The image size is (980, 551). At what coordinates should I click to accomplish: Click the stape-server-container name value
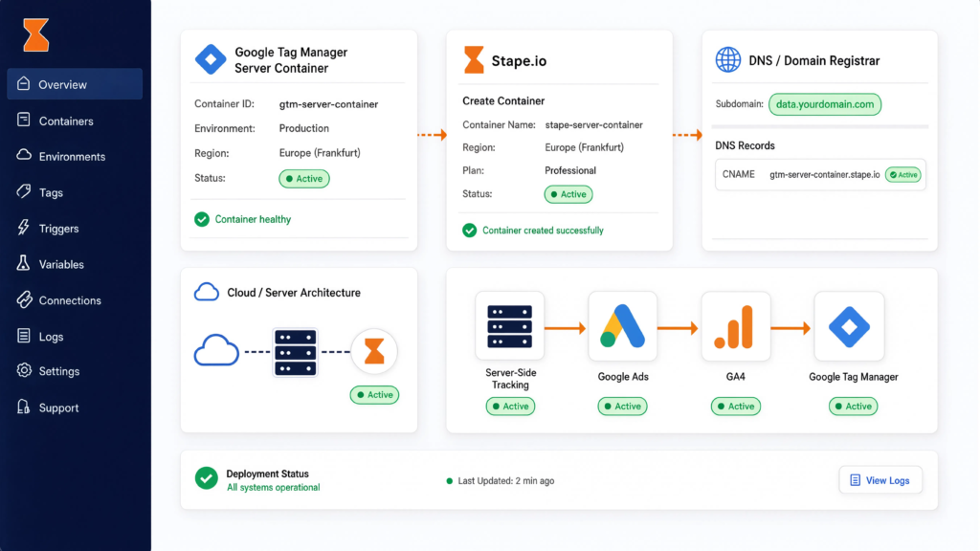click(x=593, y=125)
